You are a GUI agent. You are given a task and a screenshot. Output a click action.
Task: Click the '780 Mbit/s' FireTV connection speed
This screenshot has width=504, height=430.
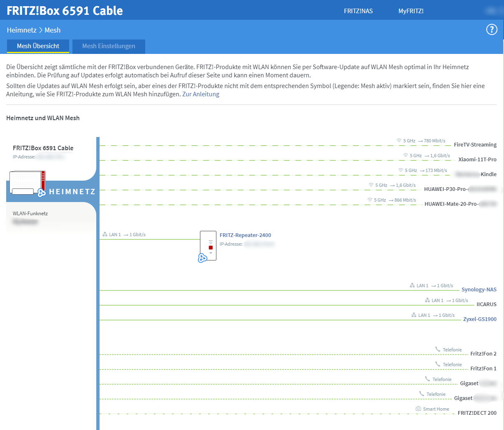(x=434, y=141)
